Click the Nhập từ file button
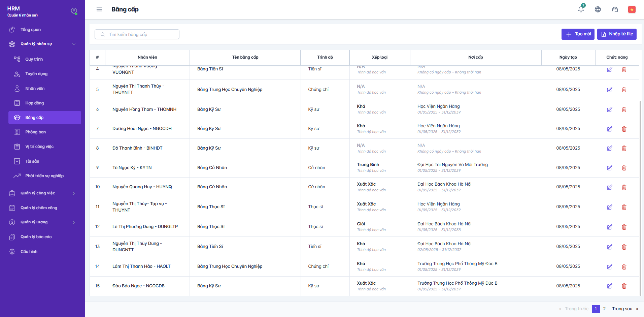Image resolution: width=644 pixels, height=317 pixels. (x=617, y=34)
